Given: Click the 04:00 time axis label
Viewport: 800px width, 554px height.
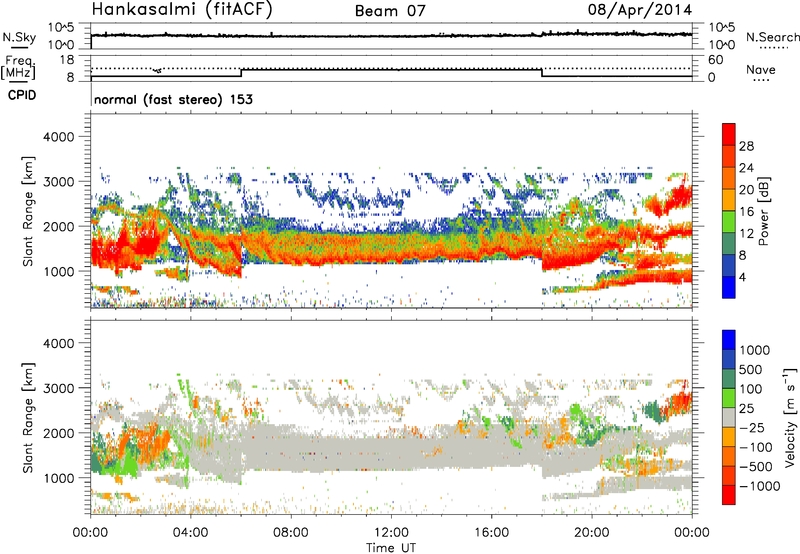Looking at the screenshot, I should [191, 533].
